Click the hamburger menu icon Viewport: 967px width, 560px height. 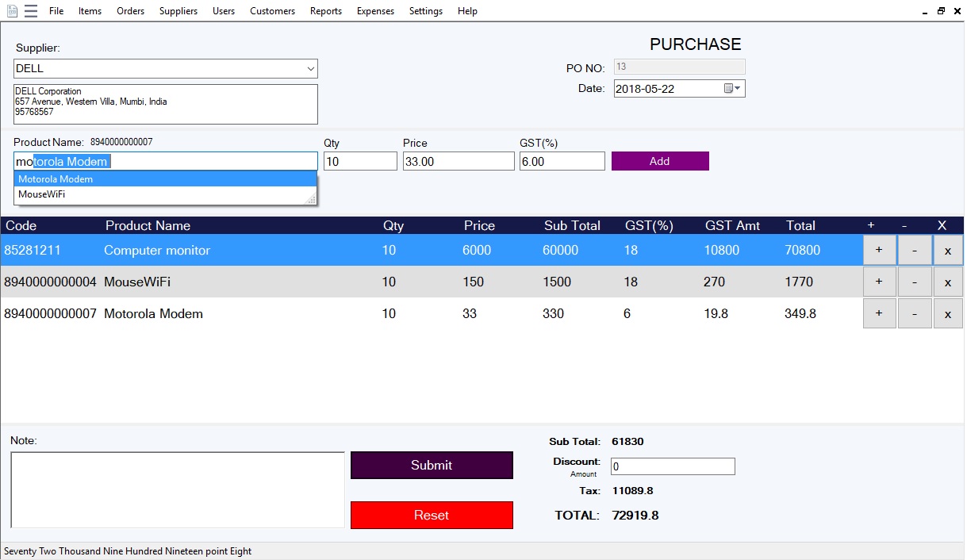pyautogui.click(x=30, y=11)
